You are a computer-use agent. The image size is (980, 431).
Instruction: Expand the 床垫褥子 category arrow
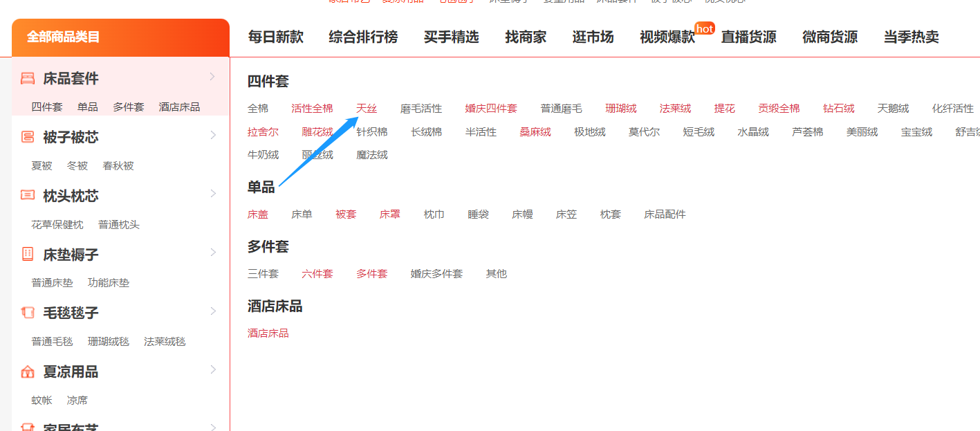point(212,253)
